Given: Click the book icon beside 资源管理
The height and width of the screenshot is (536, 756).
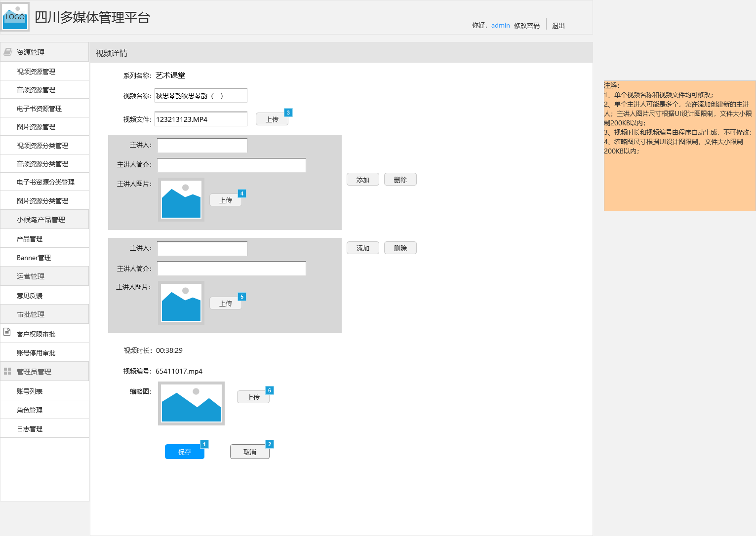Looking at the screenshot, I should pos(7,52).
